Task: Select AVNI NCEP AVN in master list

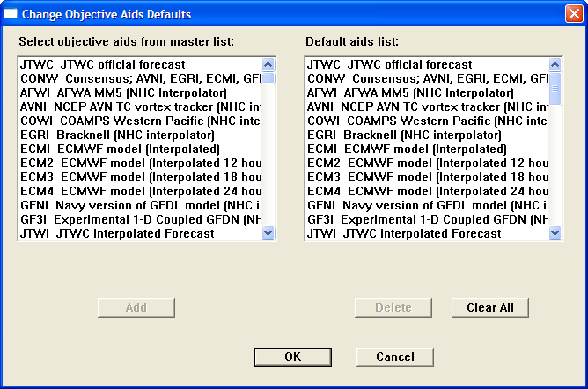Action: coord(140,106)
